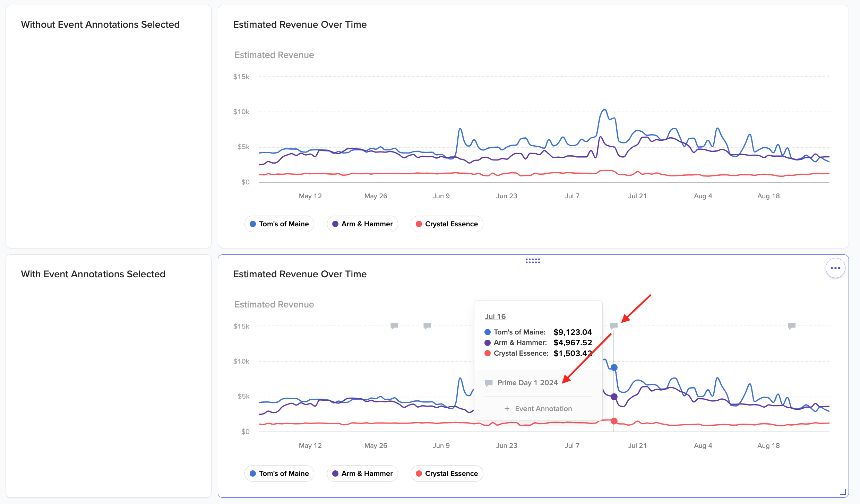This screenshot has height=504, width=860.
Task: Click the $15k axis label in the upper chart
Action: point(241,77)
